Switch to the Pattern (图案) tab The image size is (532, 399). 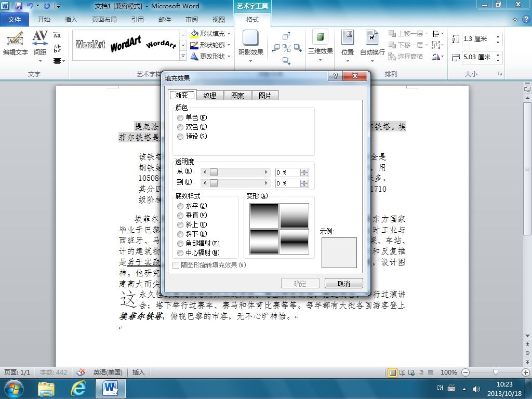pyautogui.click(x=237, y=96)
